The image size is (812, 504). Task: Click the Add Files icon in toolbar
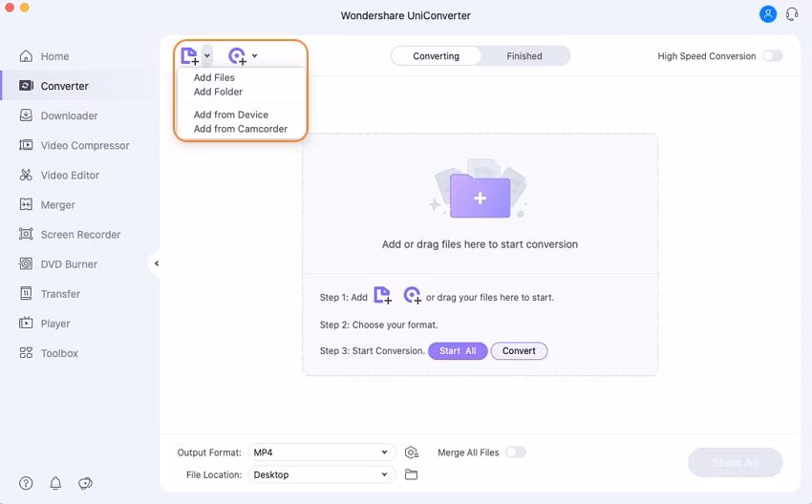coord(189,55)
